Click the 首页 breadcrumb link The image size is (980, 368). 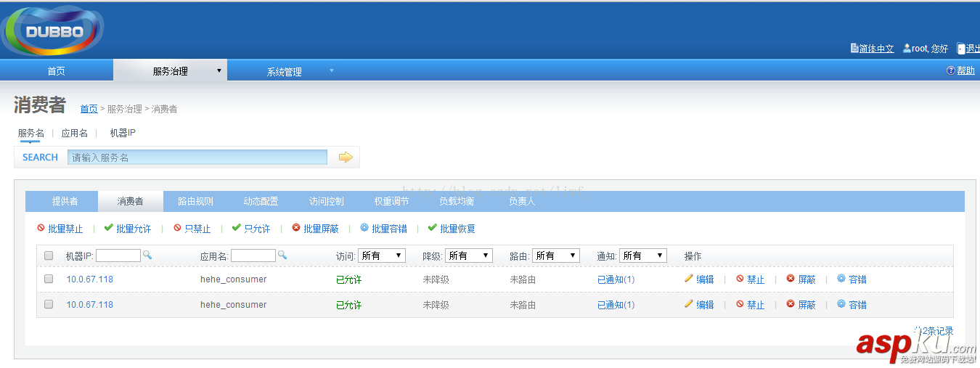(x=89, y=109)
